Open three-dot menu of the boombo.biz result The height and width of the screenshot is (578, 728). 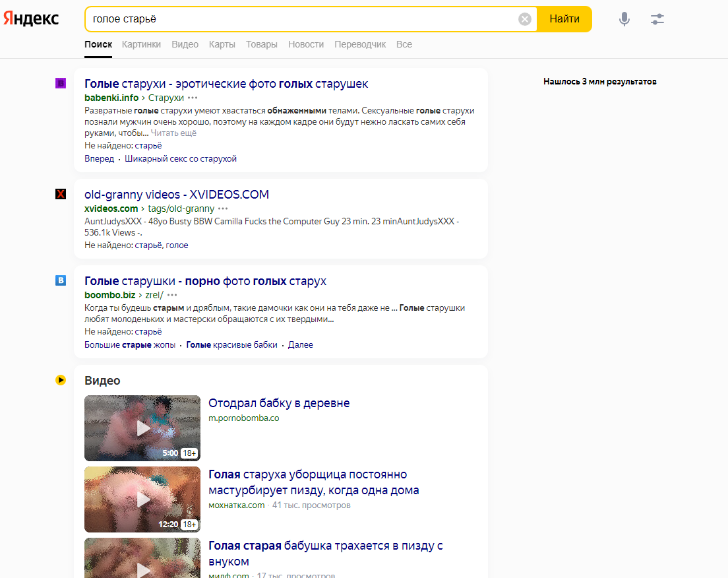[172, 295]
